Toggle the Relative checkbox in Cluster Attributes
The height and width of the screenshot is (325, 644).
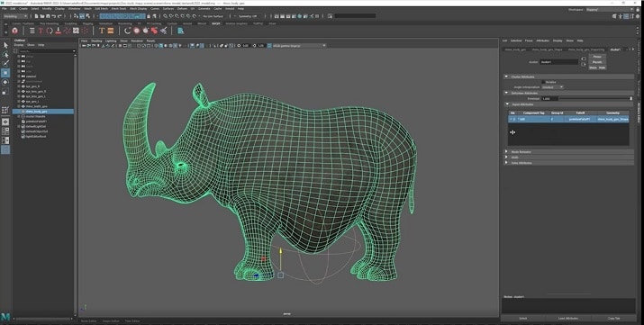tap(543, 82)
